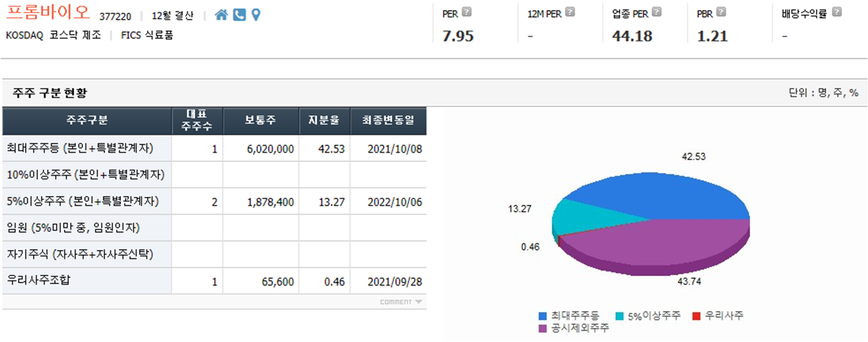Open the help icon next to PER
This screenshot has height=342, width=868.
[467, 12]
